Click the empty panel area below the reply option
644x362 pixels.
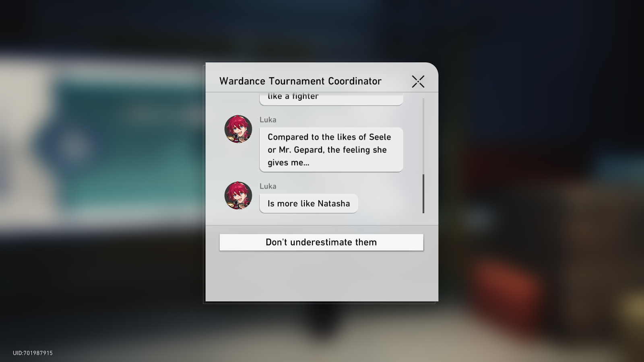tap(322, 277)
